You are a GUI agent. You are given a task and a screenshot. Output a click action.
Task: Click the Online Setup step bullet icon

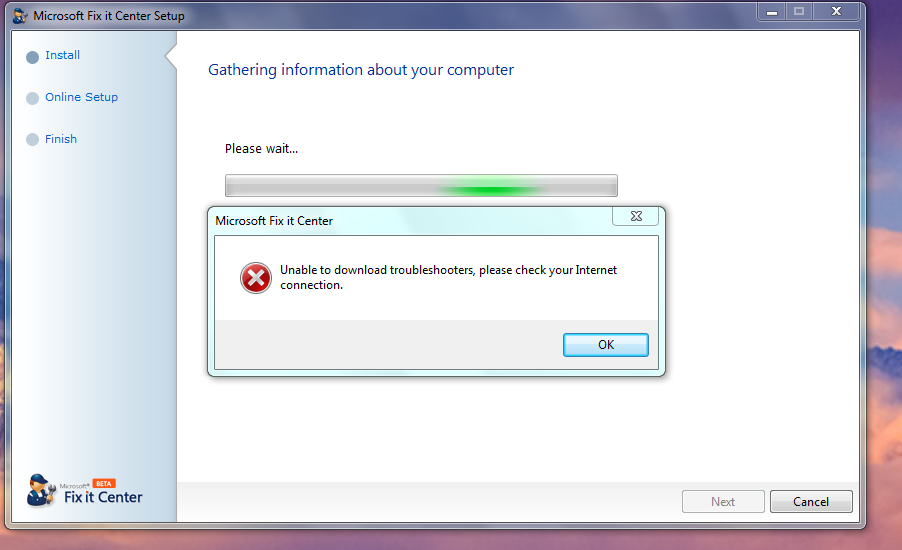click(x=33, y=98)
